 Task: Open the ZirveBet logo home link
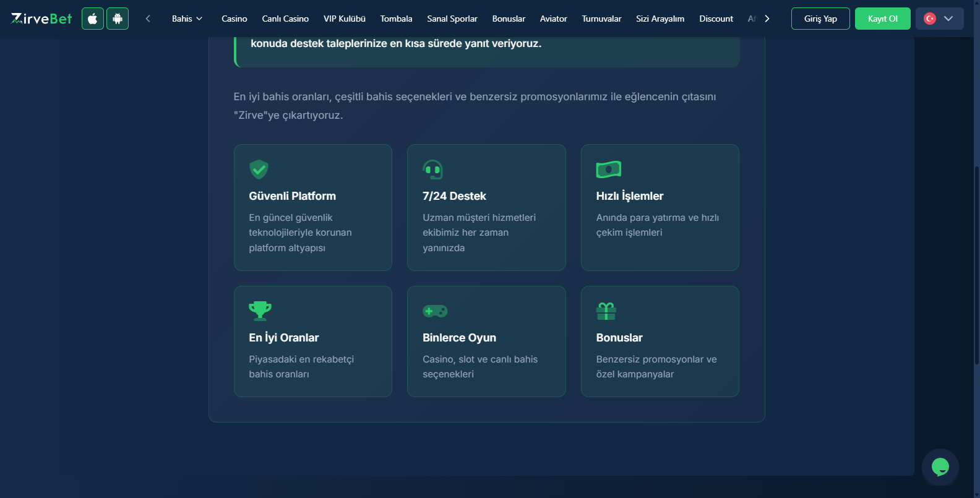click(41, 19)
